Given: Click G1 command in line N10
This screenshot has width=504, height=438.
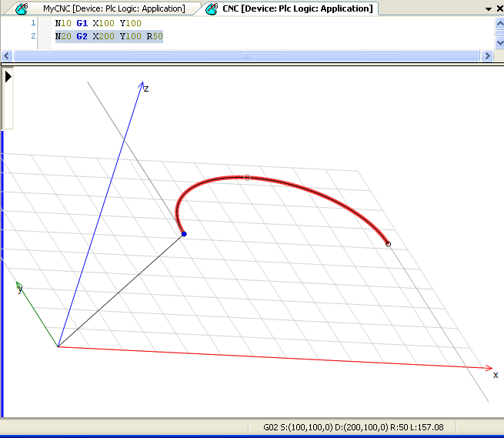Looking at the screenshot, I should [x=82, y=23].
